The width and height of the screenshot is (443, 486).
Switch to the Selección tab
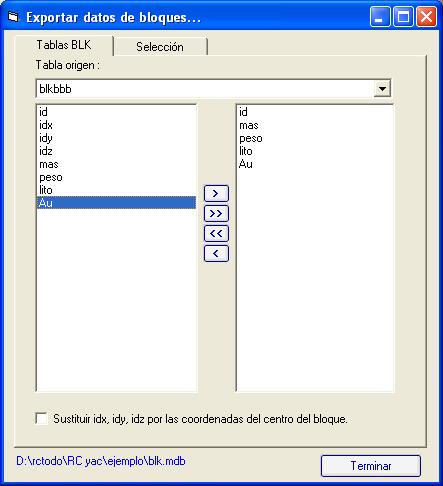click(x=160, y=47)
